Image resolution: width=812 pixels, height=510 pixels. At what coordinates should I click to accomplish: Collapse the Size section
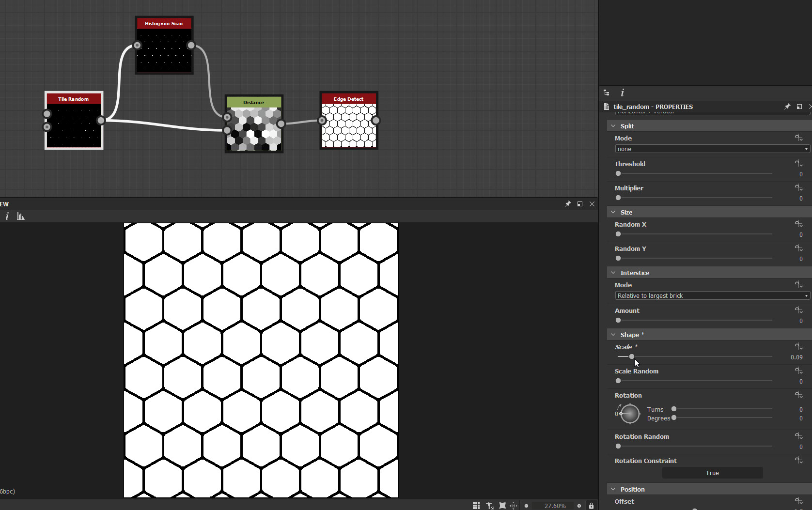(x=613, y=212)
